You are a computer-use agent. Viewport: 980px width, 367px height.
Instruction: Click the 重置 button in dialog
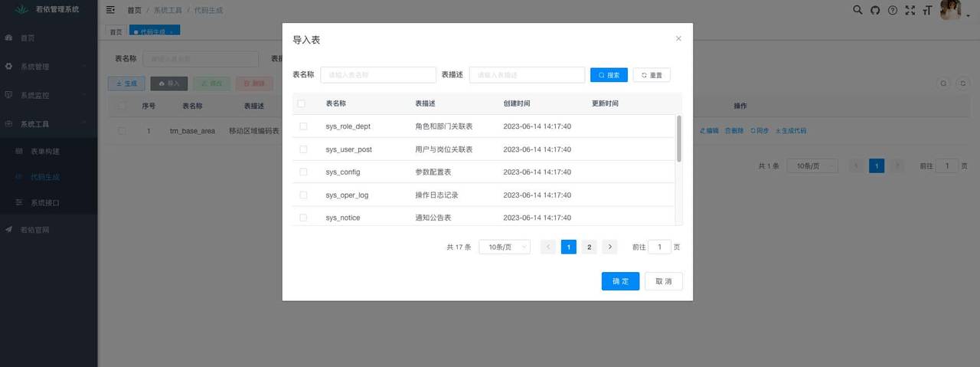(652, 75)
